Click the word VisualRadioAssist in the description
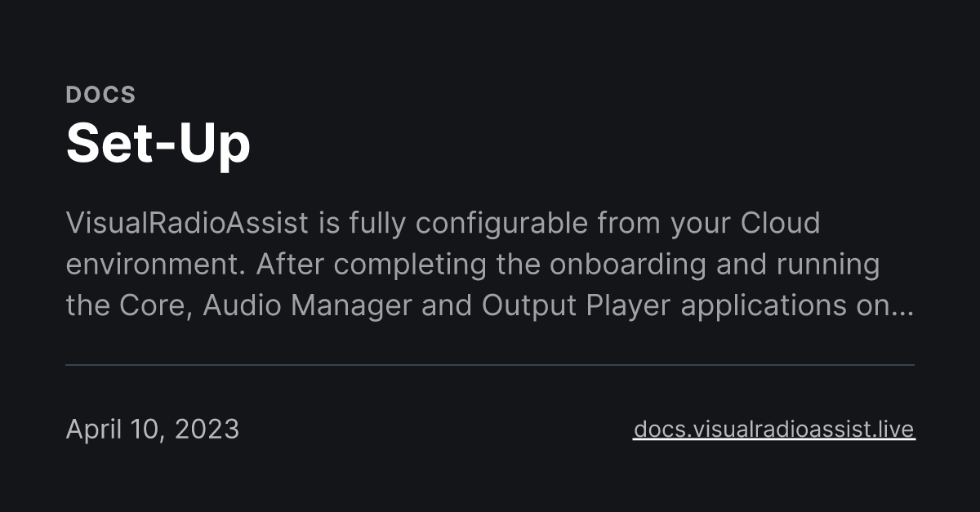 [x=187, y=223]
